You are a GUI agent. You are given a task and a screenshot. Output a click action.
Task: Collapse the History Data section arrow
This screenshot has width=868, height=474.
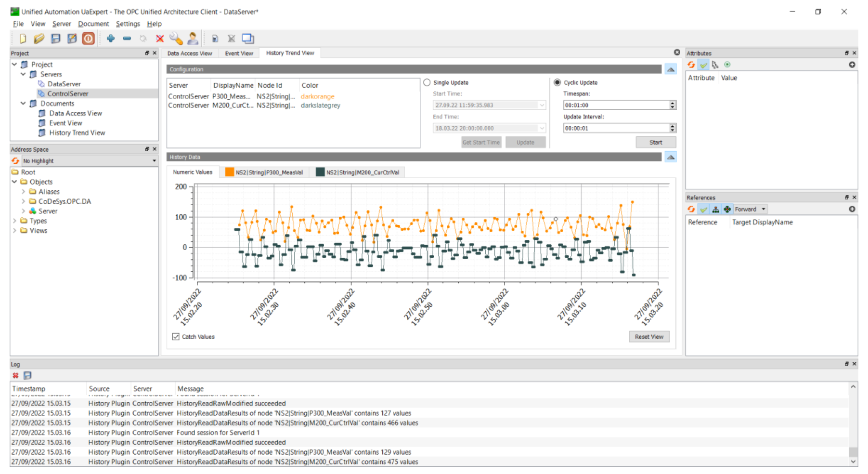click(x=670, y=157)
